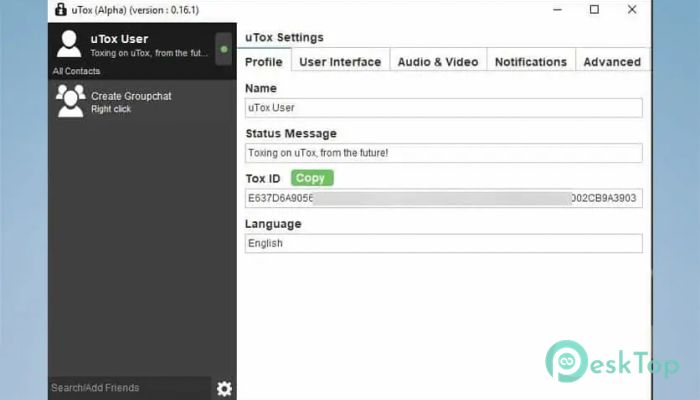Open the Language dropdown showing English
Viewport: 700px width, 400px height.
point(444,243)
